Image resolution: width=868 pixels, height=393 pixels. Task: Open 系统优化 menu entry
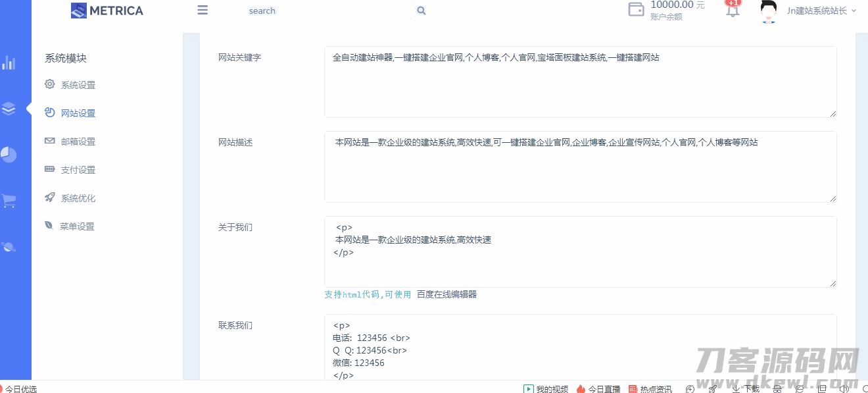pos(78,198)
